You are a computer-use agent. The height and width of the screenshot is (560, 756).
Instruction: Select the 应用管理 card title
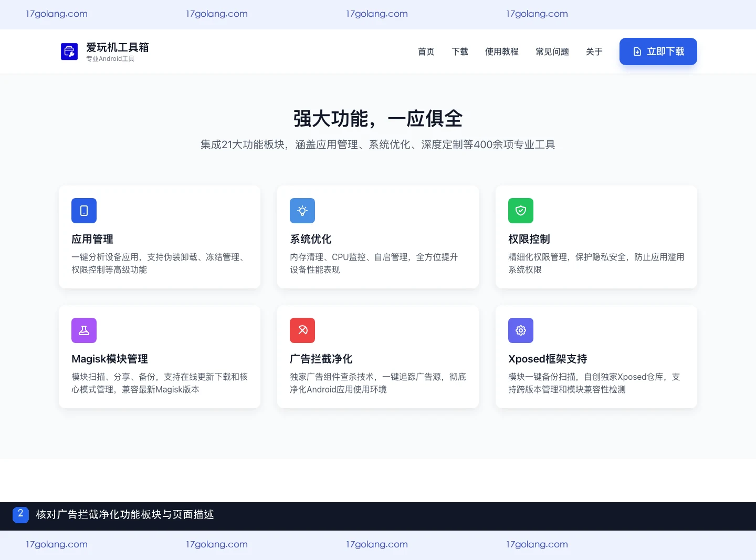(92, 239)
